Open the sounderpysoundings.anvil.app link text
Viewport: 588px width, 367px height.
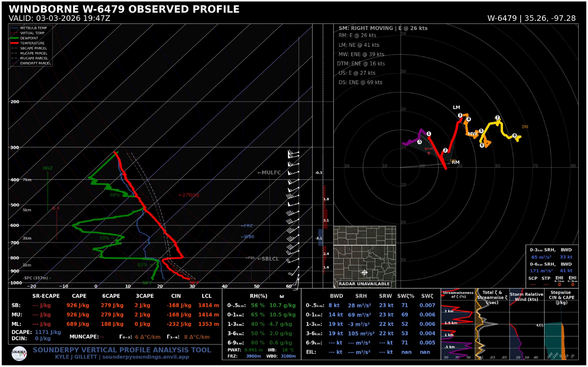[146, 357]
